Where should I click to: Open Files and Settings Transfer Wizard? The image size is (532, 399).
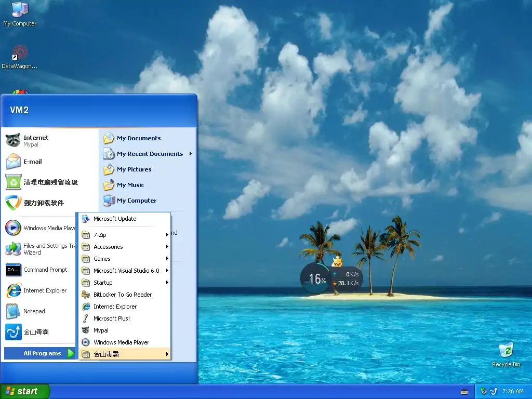[40, 249]
